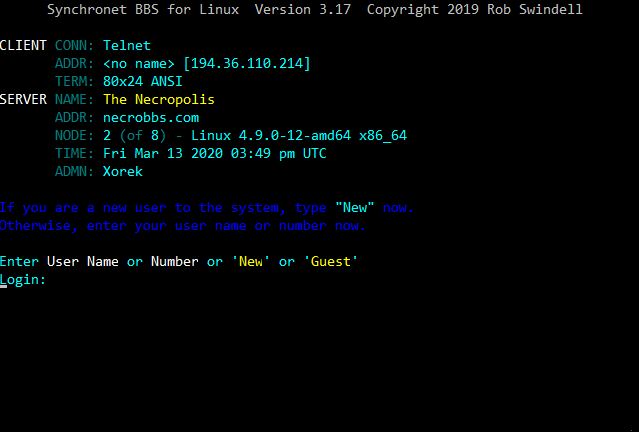The width and height of the screenshot is (639, 432).
Task: Click the 'TERM:' field label
Action: pos(75,81)
